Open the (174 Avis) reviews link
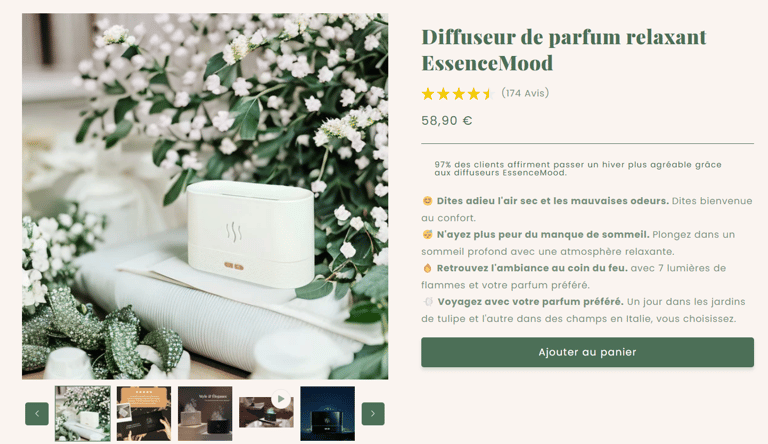The height and width of the screenshot is (444, 768). (525, 93)
